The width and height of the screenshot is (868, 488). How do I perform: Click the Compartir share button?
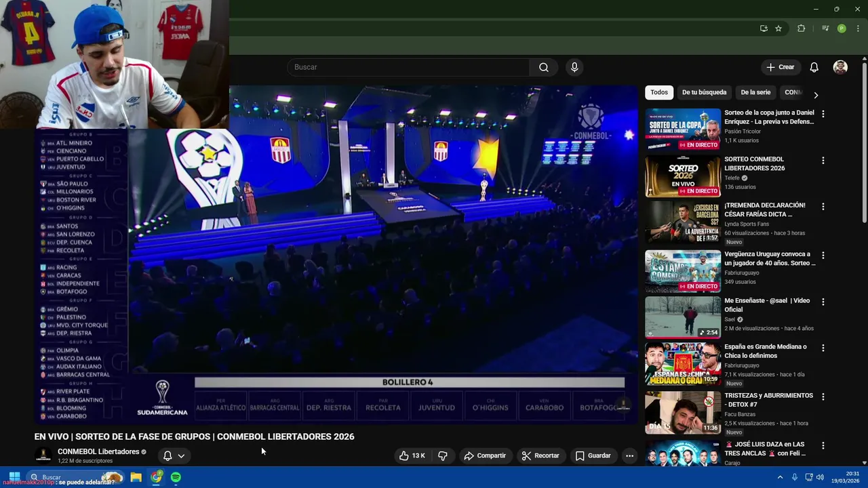click(484, 455)
